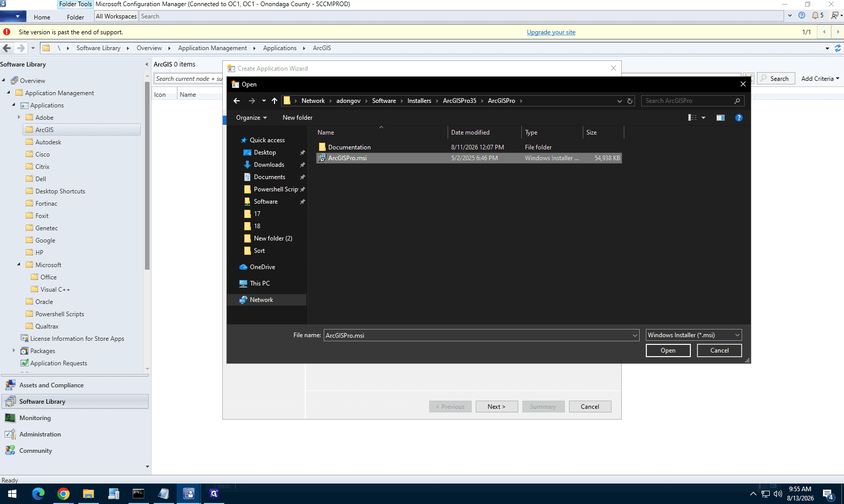The image size is (844, 504).
Task: Open the Administration workspace
Action: pos(75,434)
